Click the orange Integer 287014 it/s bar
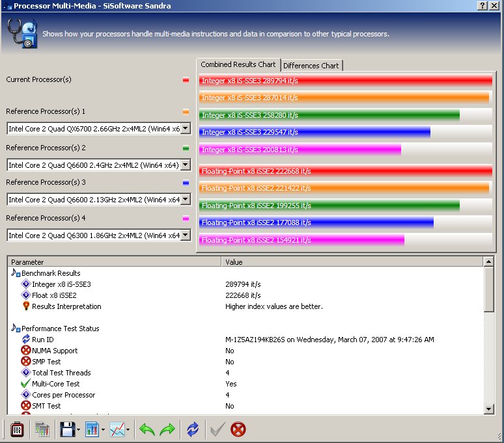 click(344, 98)
